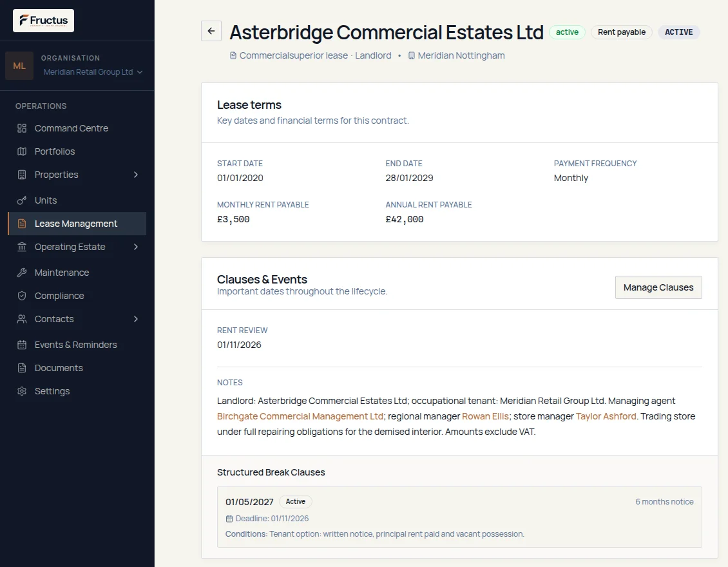The image size is (728, 567).
Task: Click the Manage Clauses button
Action: [x=658, y=287]
